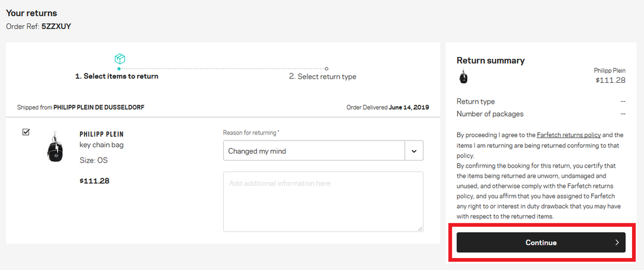
Task: Click the PHILIPP PLEIN brand name in item row
Action: coord(101,134)
